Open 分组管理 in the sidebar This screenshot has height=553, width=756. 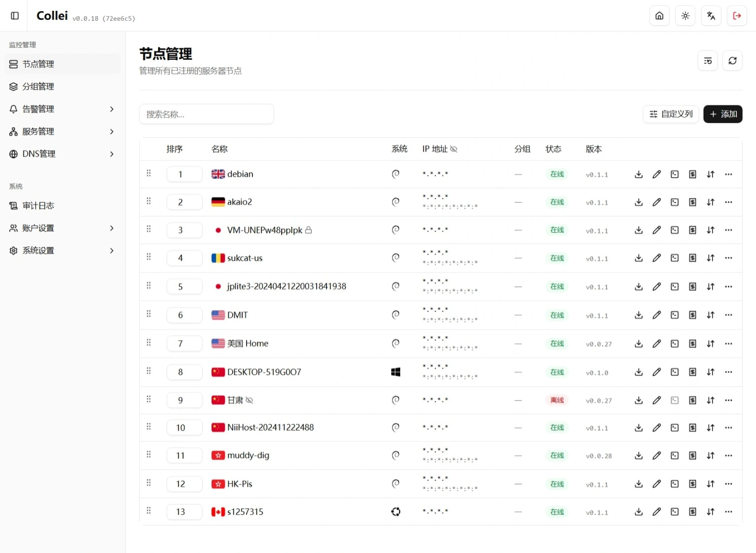pyautogui.click(x=38, y=86)
